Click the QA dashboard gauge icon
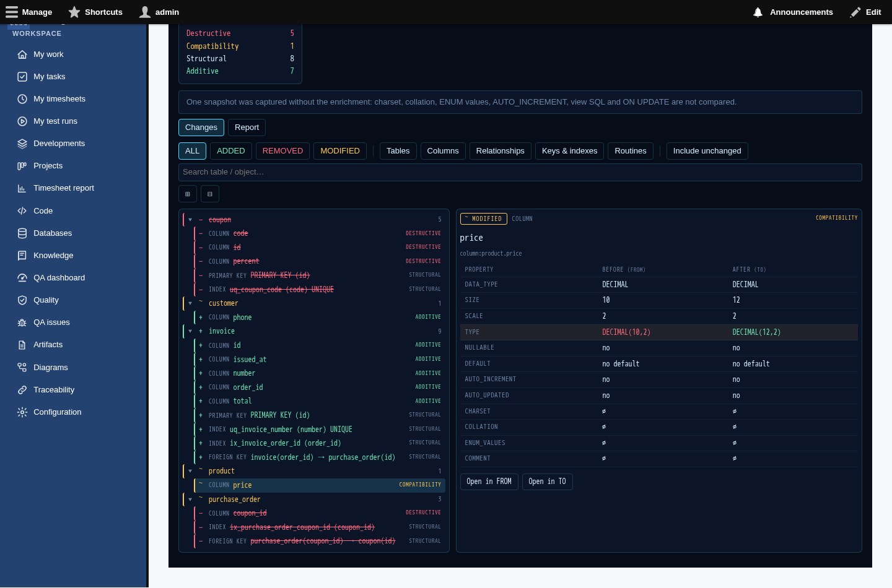Viewport: 892px width, 588px height. coord(22,278)
